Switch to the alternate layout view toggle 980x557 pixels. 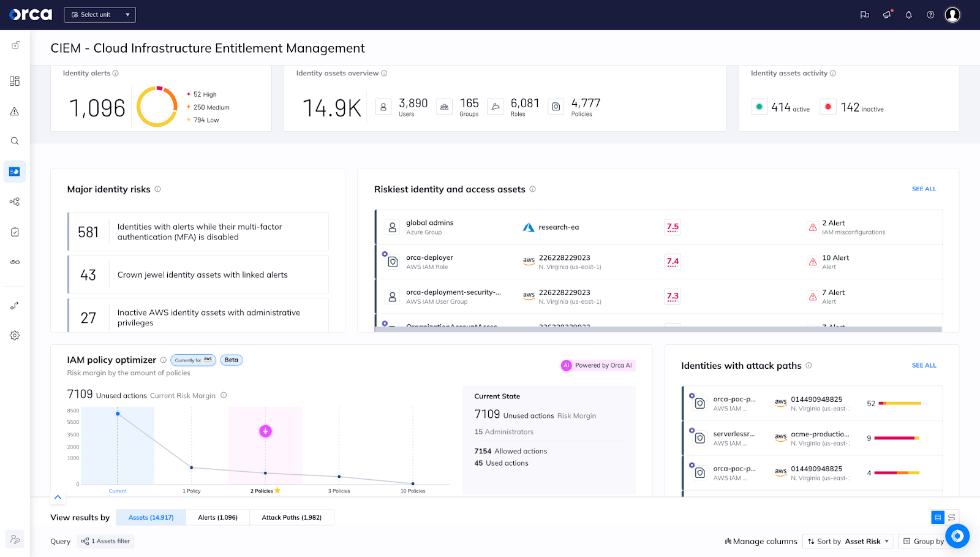click(x=952, y=518)
